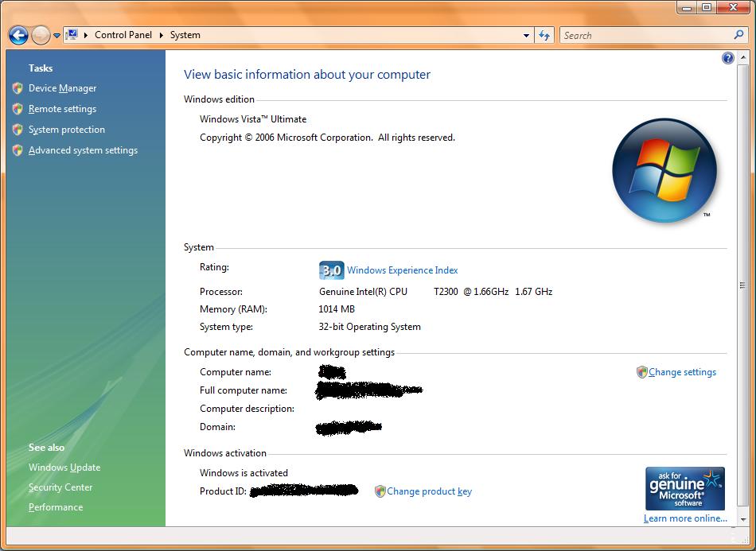The image size is (756, 551).
Task: Click the 3.0 rating score badge
Action: point(331,270)
